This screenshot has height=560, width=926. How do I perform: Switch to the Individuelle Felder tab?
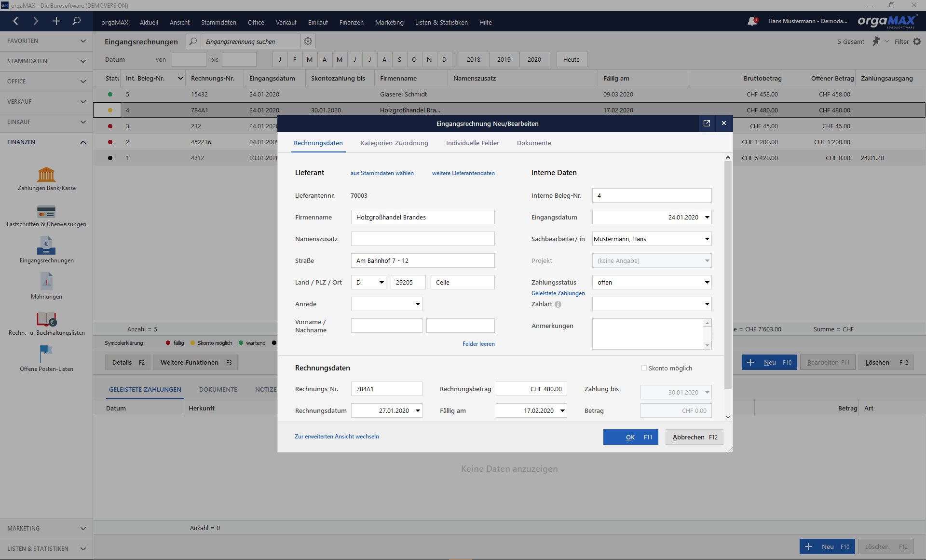(473, 143)
